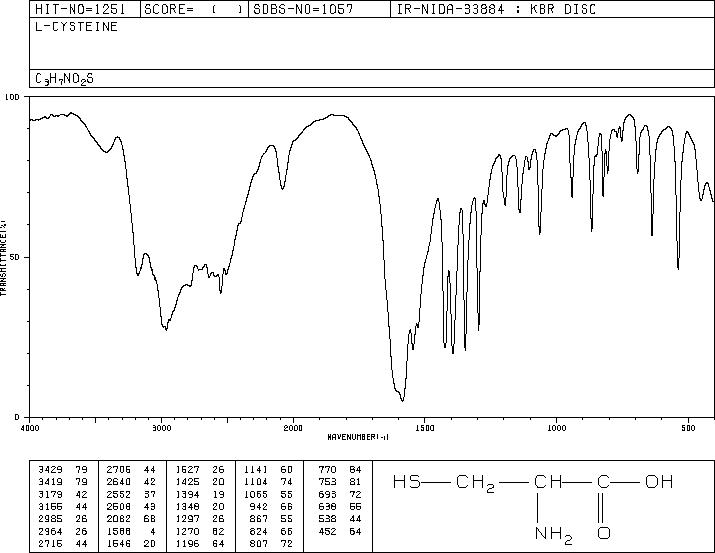Click the NH2 group in the structure
Screen dimensions: 715x553
[x=553, y=535]
